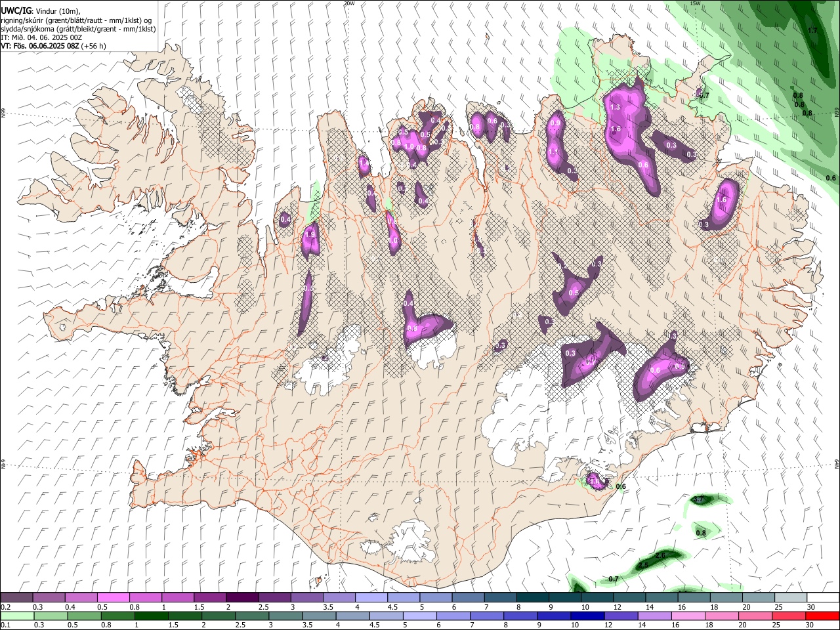Select the rain-scale swatch starting at 4
The width and height of the screenshot is (840, 630).
point(352,616)
